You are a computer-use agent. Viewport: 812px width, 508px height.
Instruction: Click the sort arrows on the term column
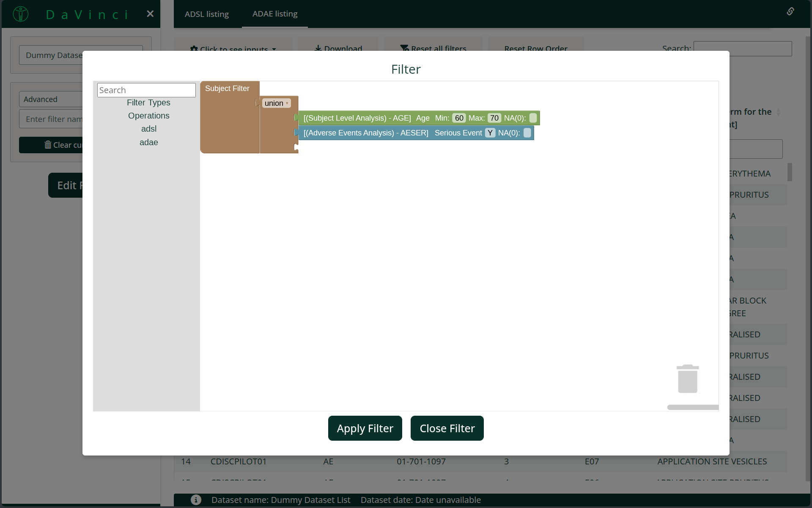(x=778, y=112)
